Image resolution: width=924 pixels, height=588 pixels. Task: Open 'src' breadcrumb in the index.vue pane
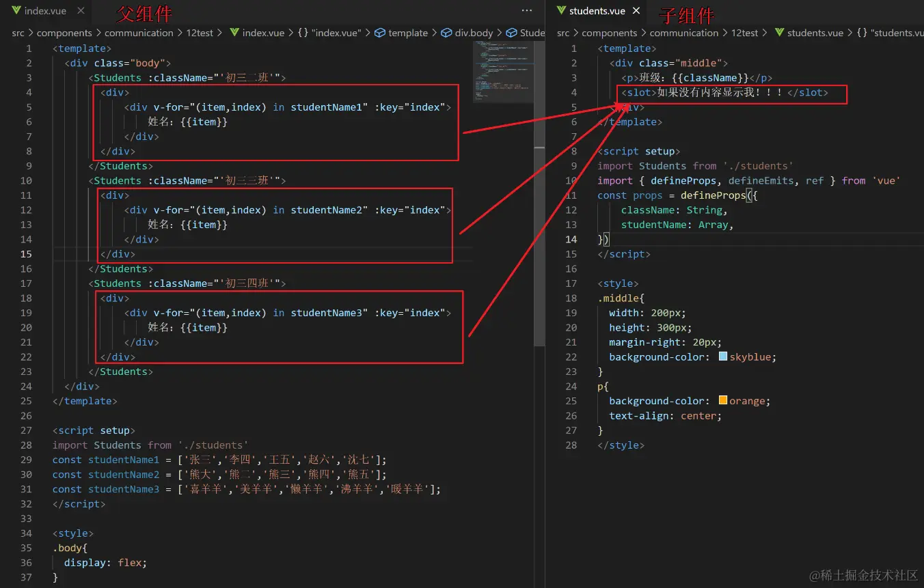(x=18, y=33)
